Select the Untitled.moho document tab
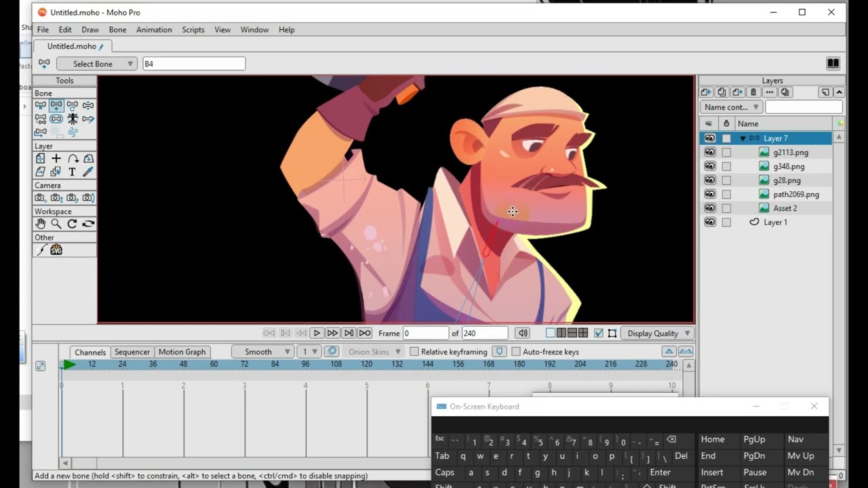 click(74, 46)
